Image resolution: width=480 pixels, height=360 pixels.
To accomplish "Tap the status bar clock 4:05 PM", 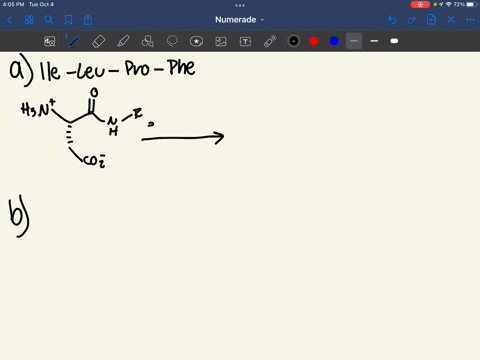I will 13,4.
